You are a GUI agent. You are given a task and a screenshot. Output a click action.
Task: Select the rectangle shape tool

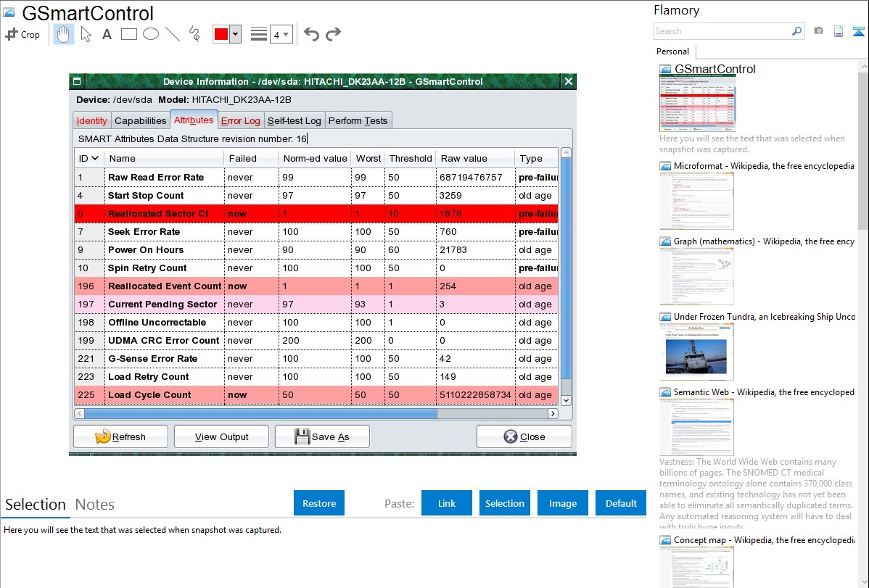(x=129, y=34)
